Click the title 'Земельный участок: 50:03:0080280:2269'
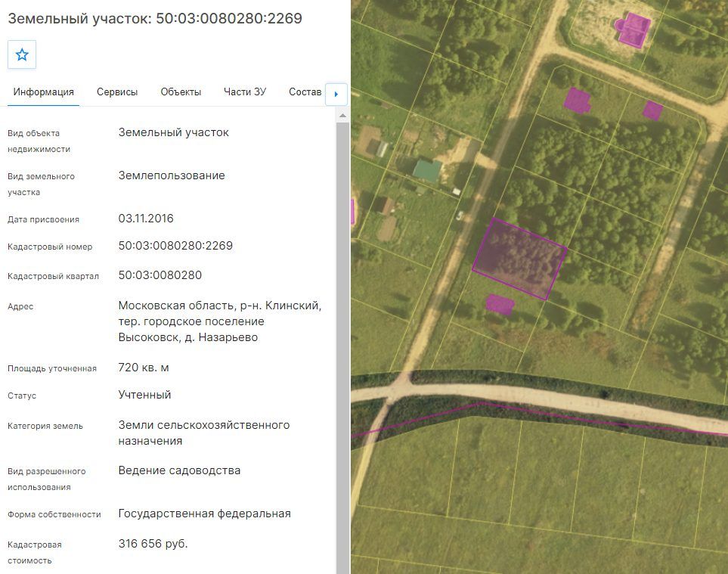The image size is (728, 574). click(x=155, y=18)
